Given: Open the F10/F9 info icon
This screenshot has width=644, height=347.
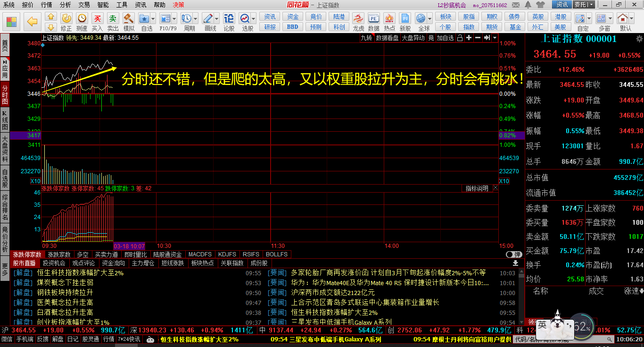Looking at the screenshot, I should (165, 18).
